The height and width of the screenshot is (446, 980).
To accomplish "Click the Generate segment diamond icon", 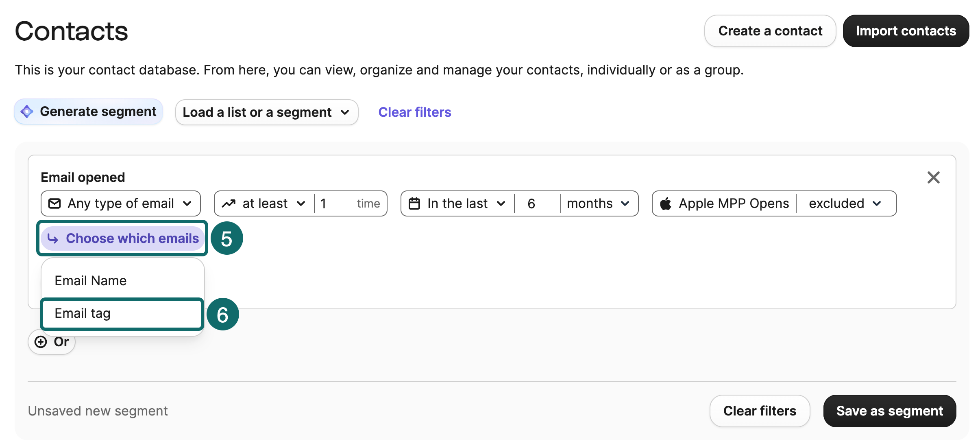I will [27, 111].
